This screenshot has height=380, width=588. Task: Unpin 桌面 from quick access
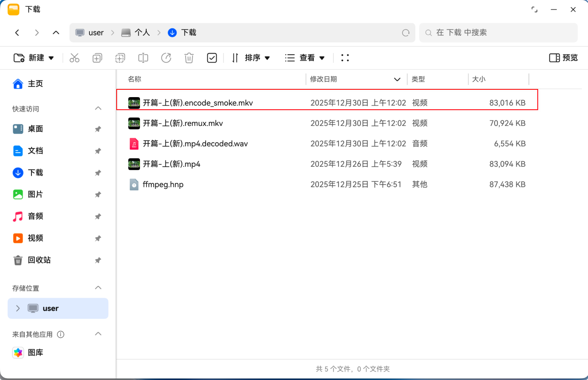[98, 129]
